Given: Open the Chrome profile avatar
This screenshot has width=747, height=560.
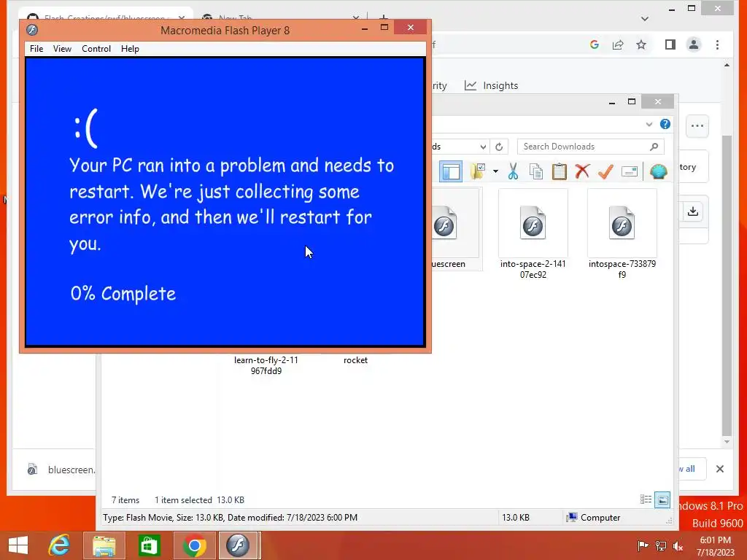Looking at the screenshot, I should (694, 44).
